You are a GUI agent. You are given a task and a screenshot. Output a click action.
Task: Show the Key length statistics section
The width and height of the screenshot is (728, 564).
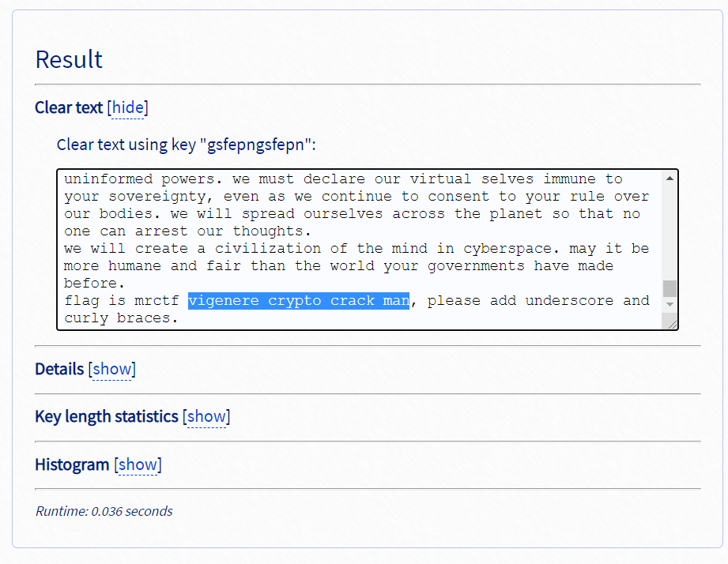pos(206,416)
